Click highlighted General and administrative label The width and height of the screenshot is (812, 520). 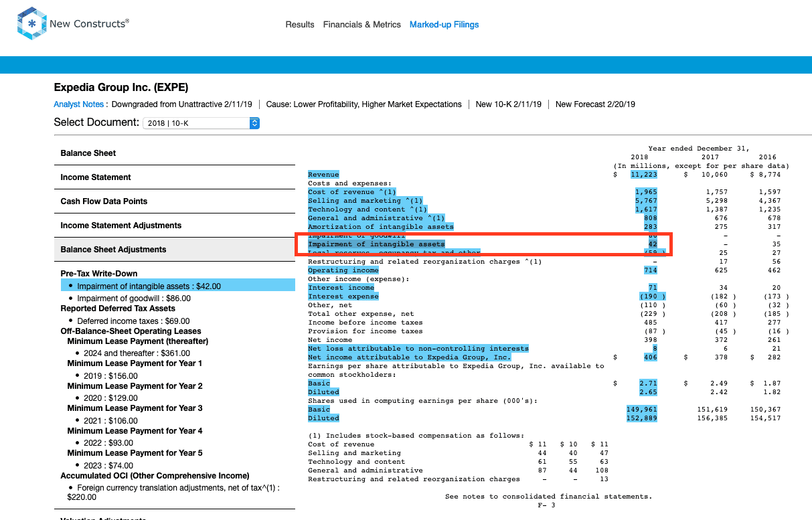tap(376, 218)
